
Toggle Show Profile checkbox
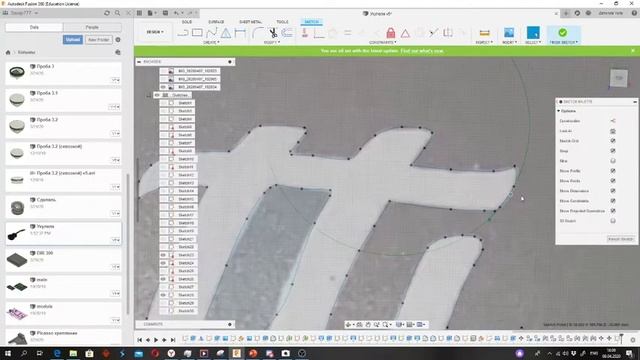[613, 171]
